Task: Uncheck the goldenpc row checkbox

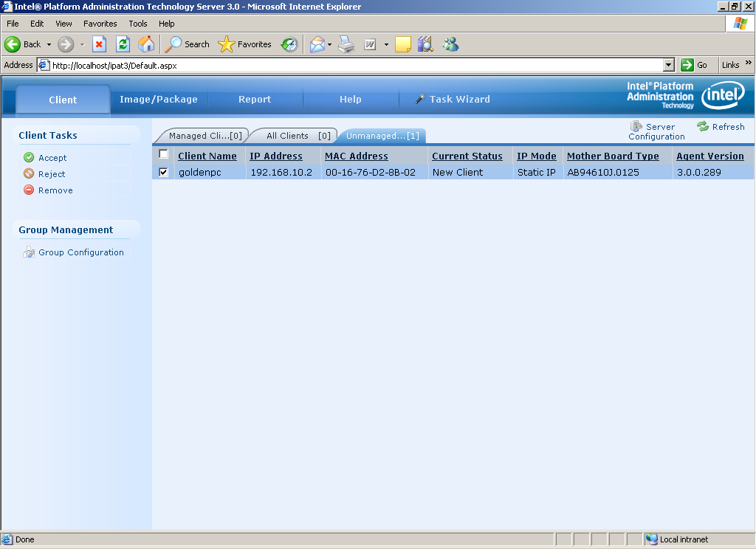Action: 163,172
